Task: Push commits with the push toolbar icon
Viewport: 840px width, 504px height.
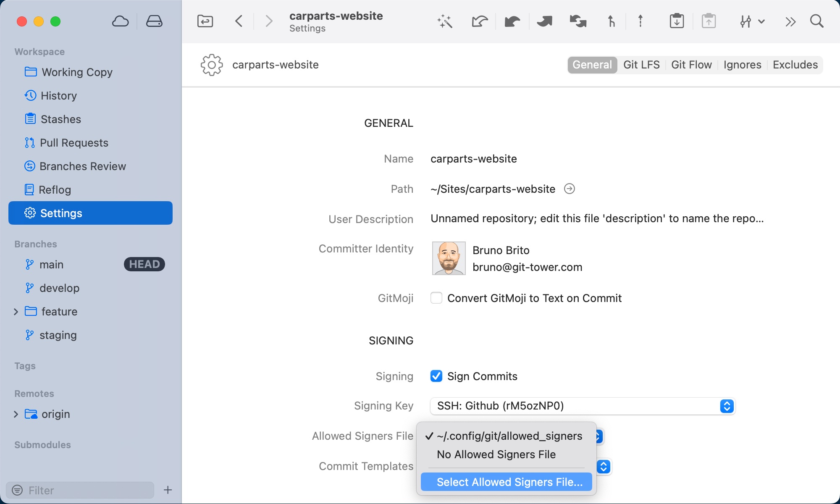Action: [544, 21]
